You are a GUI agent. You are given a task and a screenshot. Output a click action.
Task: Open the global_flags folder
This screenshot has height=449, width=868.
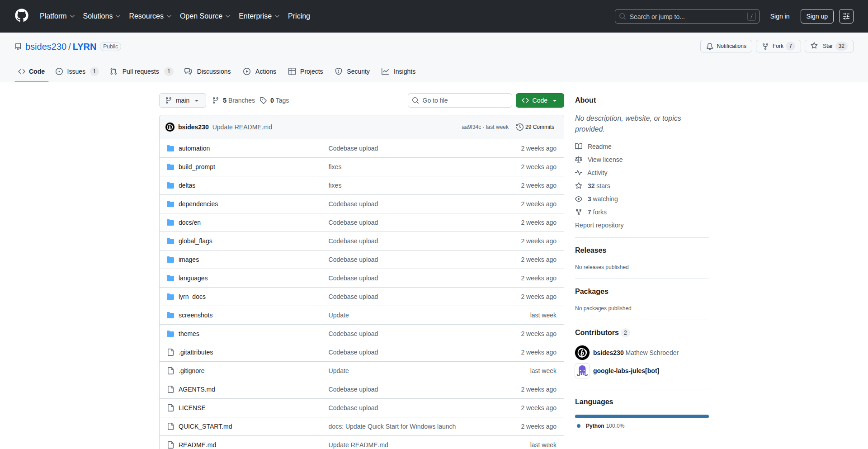click(195, 241)
